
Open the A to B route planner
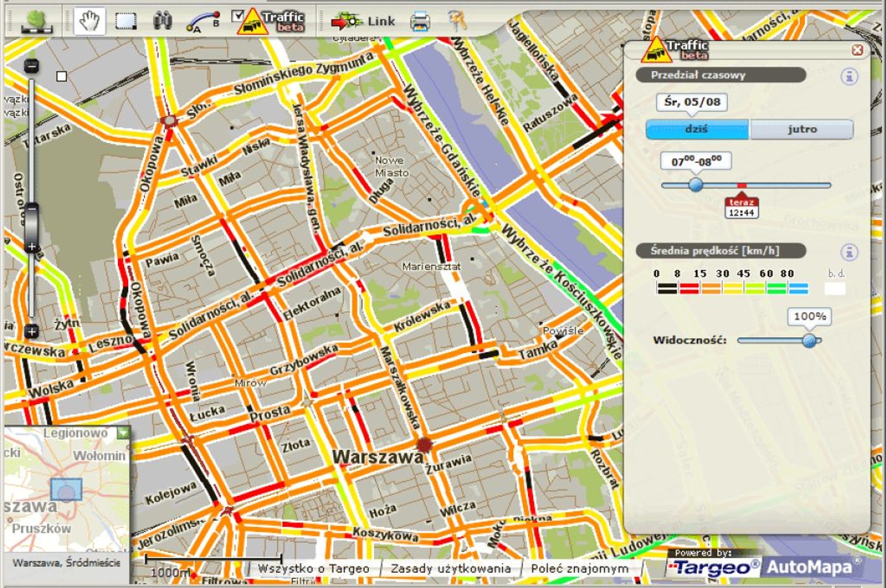(203, 22)
